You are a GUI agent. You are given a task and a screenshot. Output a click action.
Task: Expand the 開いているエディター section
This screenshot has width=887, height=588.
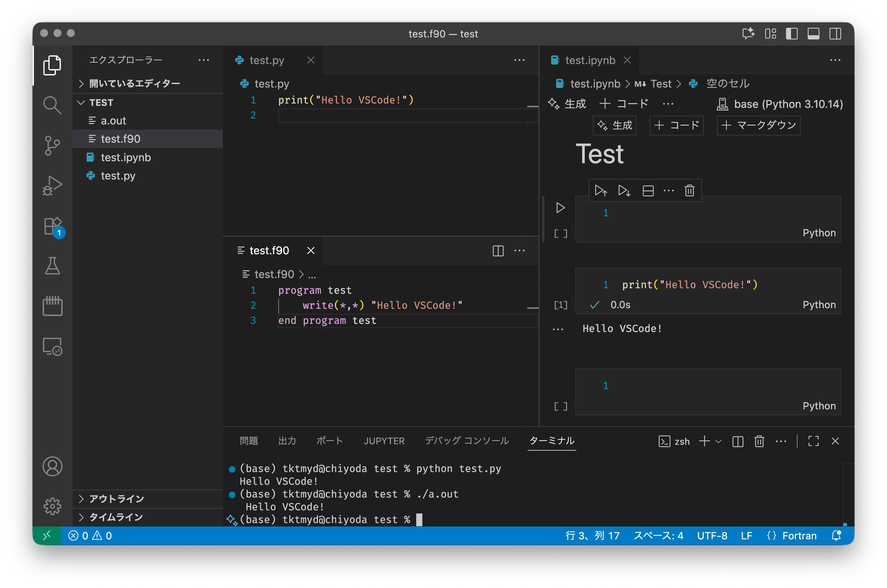pos(134,83)
